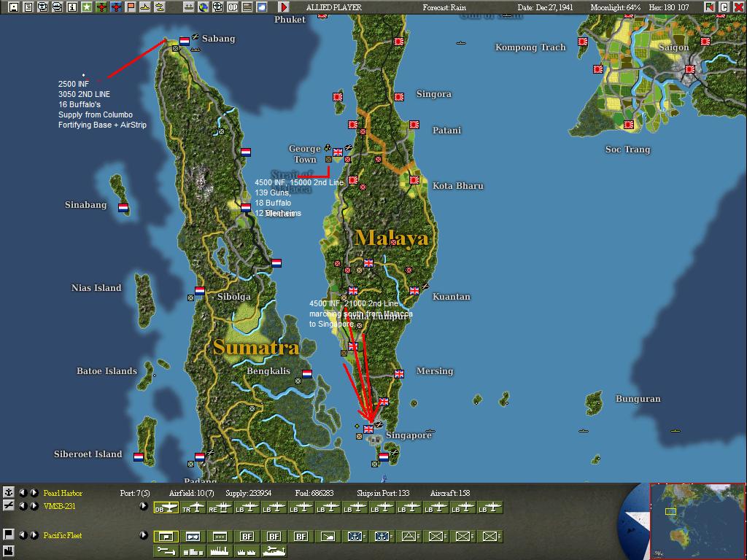Select the British flag at Kuantan
747x560 pixels.
click(414, 290)
